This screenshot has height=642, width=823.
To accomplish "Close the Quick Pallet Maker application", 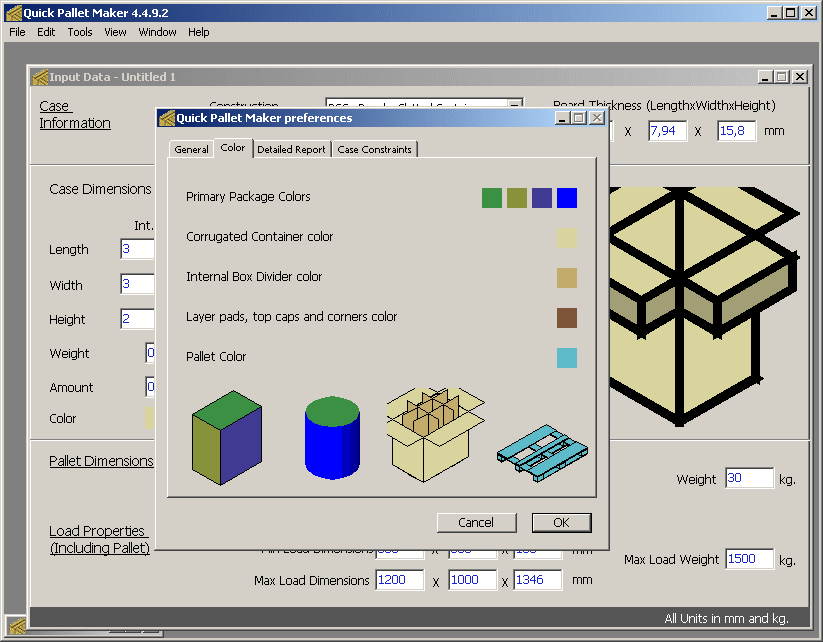I will tap(809, 13).
